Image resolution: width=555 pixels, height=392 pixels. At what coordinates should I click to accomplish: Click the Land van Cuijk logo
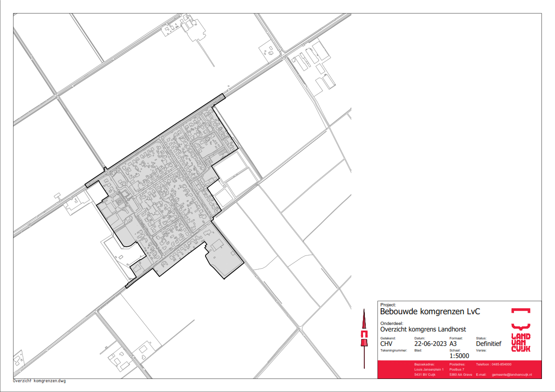(x=521, y=330)
